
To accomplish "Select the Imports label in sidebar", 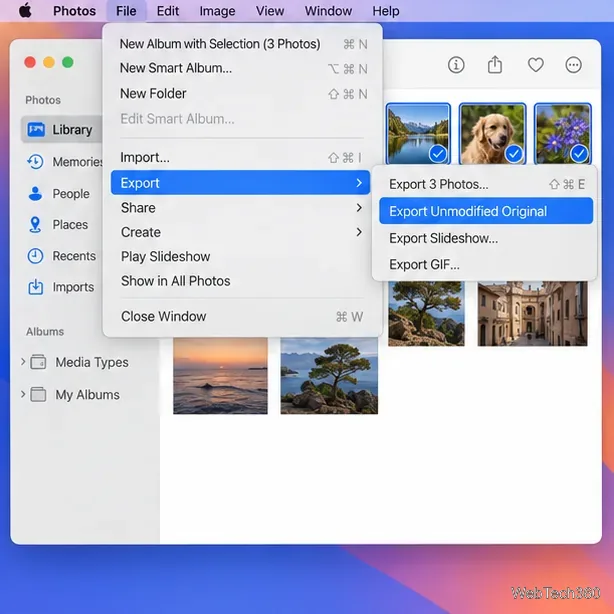I will (x=73, y=287).
